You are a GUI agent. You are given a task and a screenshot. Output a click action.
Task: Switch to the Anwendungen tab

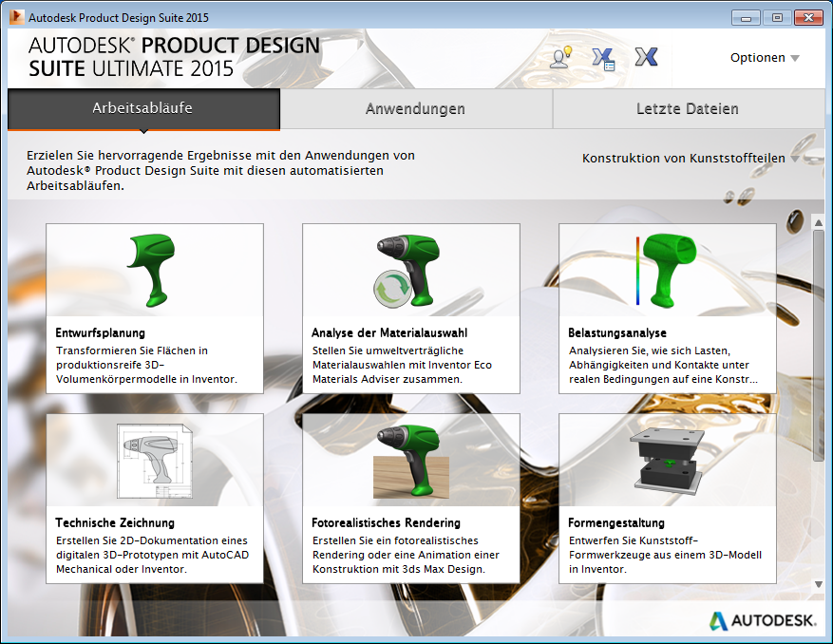415,109
